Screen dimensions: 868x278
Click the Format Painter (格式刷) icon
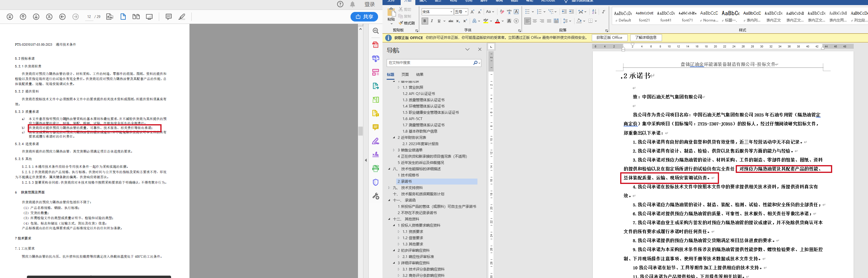[x=401, y=23]
